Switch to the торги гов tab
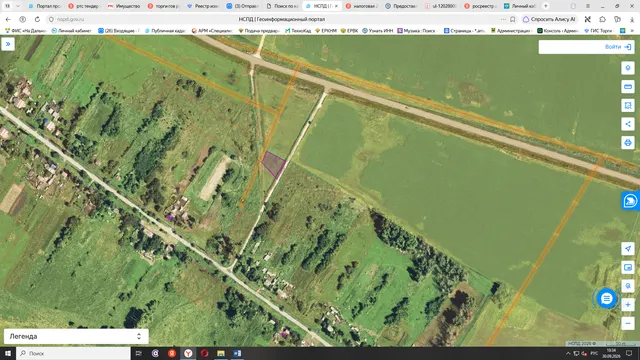640x360 pixels. [164, 6]
